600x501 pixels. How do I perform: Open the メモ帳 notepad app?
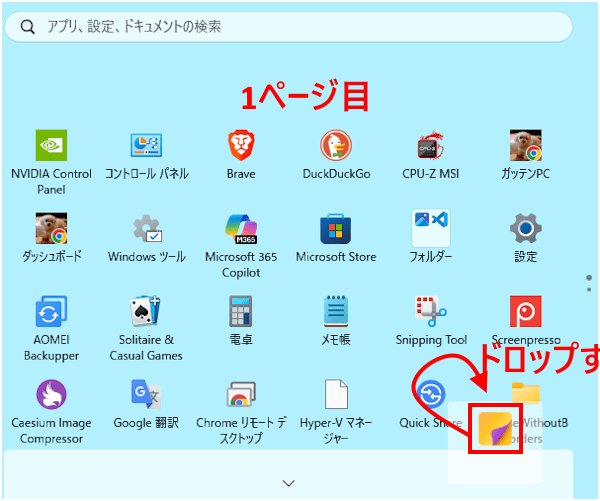pyautogui.click(x=336, y=311)
